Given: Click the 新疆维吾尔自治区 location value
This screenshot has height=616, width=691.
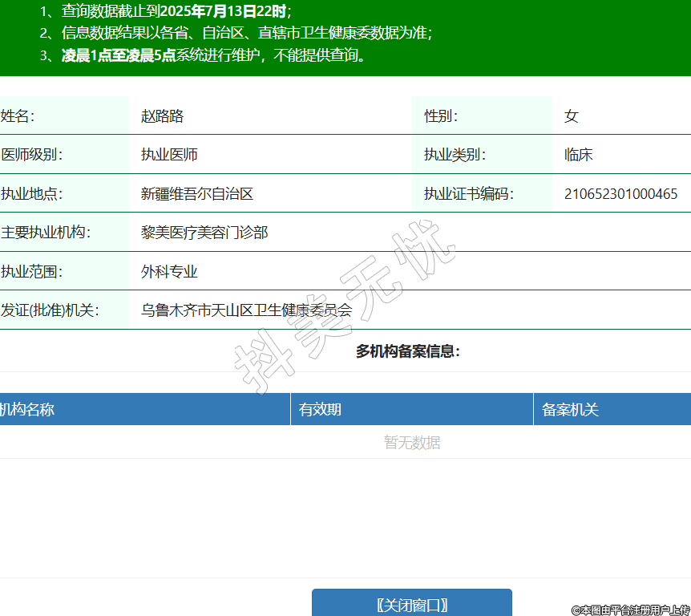Looking at the screenshot, I should point(197,194).
